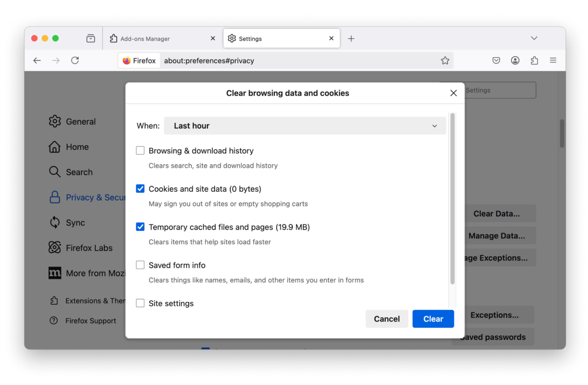Cancel the clear data dialog
This screenshot has height=385, width=588.
click(386, 319)
